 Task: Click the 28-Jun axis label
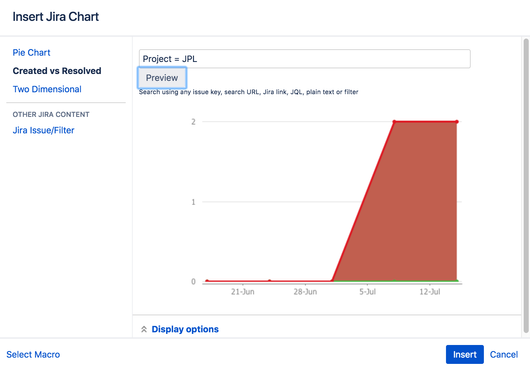point(305,292)
